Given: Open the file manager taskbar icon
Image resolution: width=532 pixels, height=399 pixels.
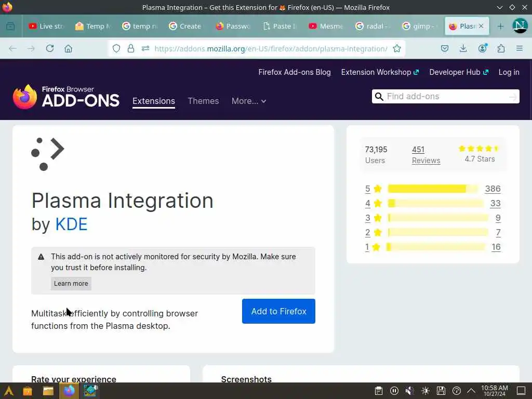Looking at the screenshot, I should point(48,391).
